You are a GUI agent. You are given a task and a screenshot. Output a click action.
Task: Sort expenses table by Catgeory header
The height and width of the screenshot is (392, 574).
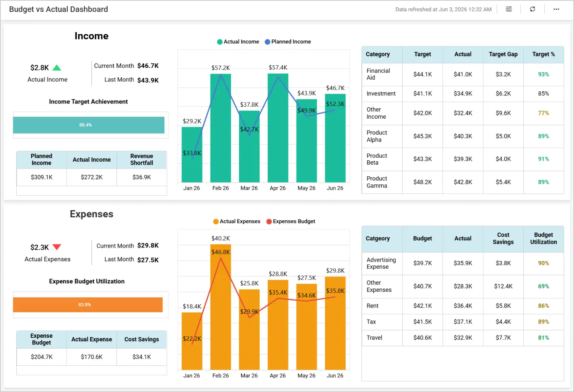382,239
